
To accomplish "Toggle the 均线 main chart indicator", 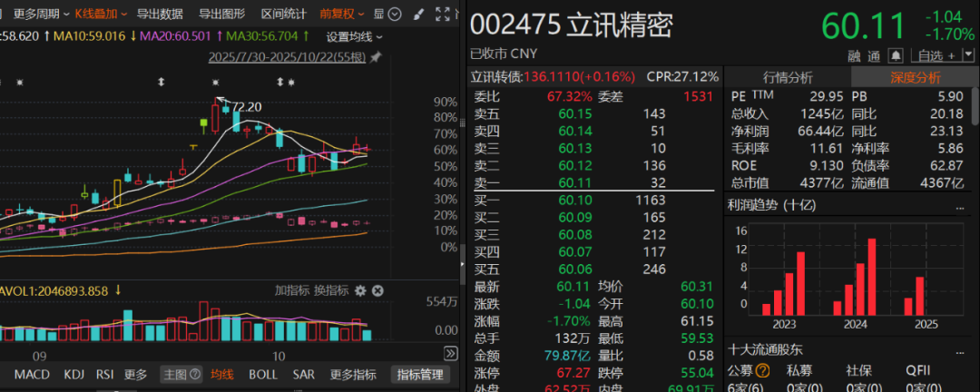I will click(221, 375).
